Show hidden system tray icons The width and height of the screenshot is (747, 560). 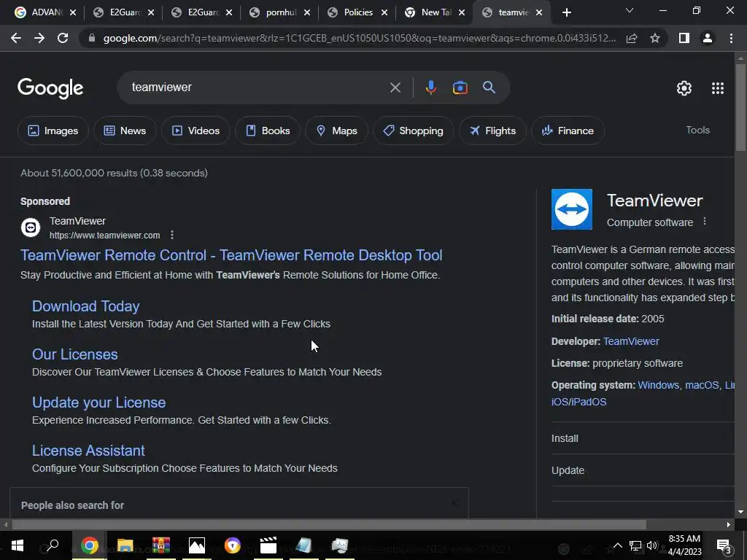coord(617,545)
